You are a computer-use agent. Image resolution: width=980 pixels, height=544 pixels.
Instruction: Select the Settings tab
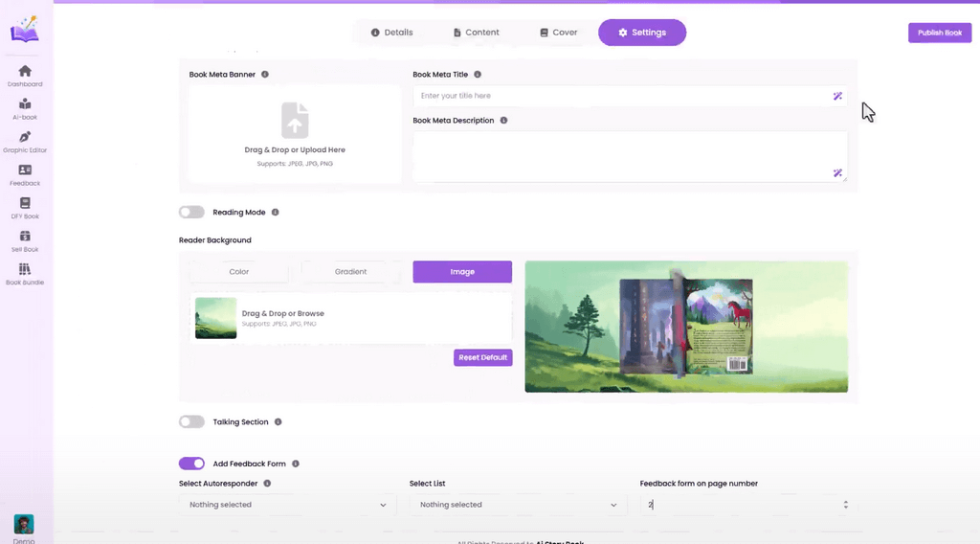pyautogui.click(x=642, y=33)
